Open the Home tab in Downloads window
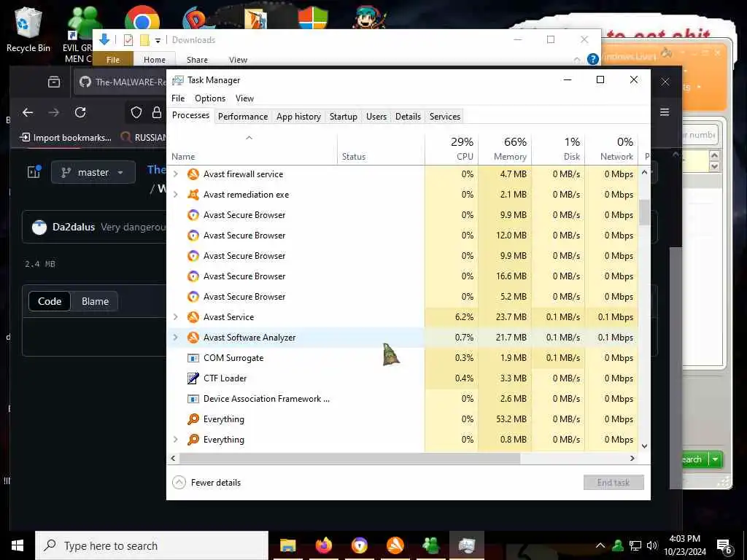The image size is (747, 560). pos(155,60)
